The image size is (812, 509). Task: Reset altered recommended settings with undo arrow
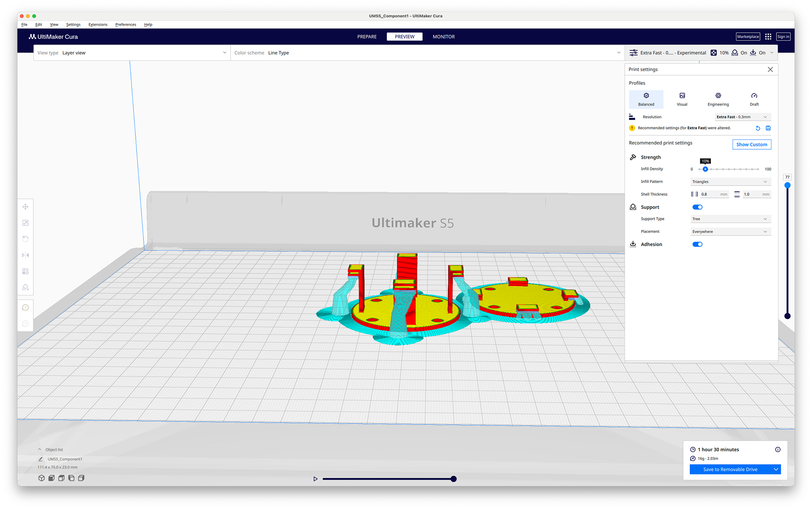coord(758,128)
